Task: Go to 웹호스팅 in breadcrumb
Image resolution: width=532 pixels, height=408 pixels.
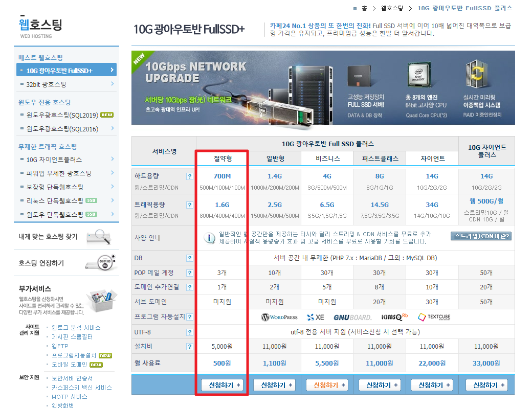Action: pyautogui.click(x=392, y=9)
